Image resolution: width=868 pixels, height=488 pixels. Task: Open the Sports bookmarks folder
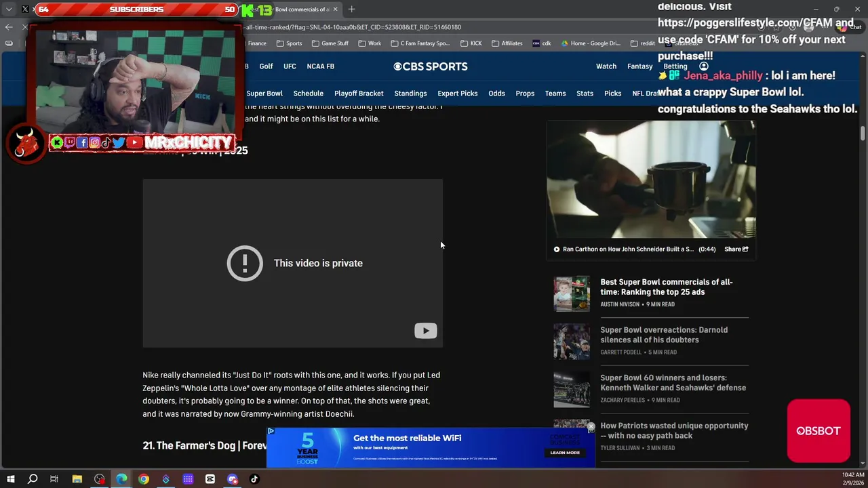[289, 43]
